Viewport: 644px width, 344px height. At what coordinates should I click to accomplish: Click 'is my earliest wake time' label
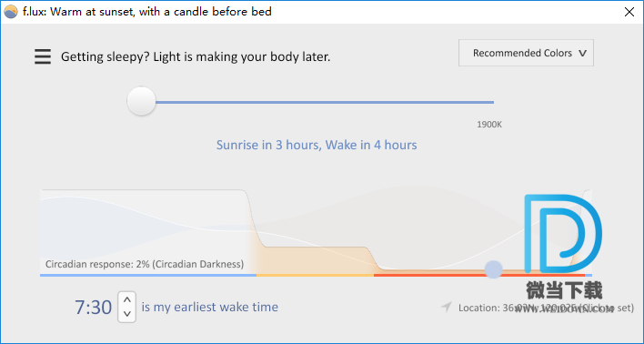(210, 307)
